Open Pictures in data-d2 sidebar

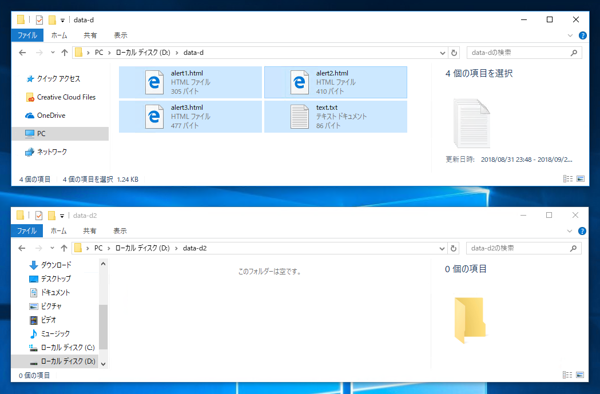46,306
